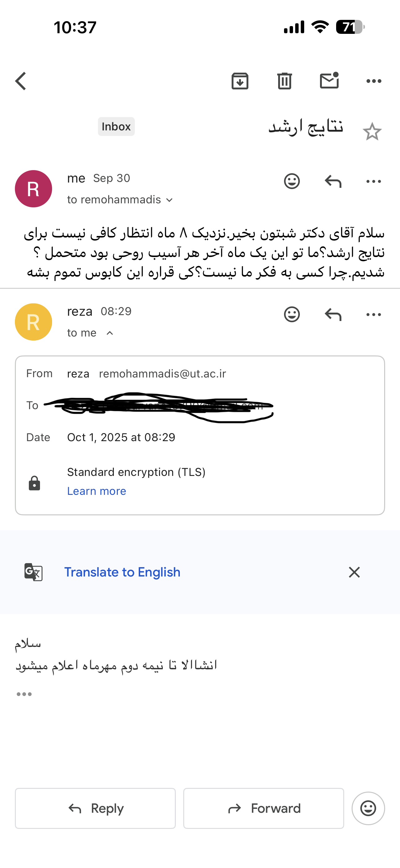
Task: Open more options for first message
Action: [374, 181]
